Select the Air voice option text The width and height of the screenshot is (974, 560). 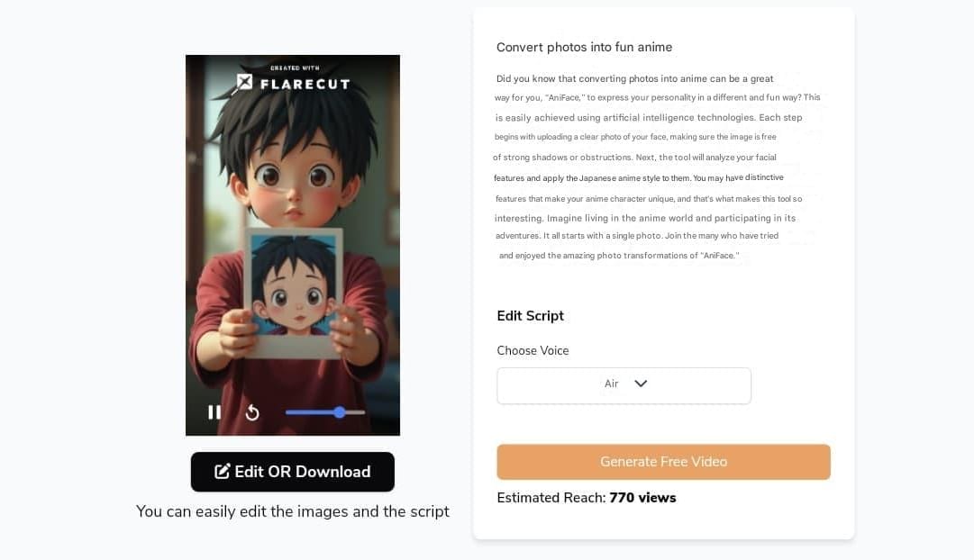pyautogui.click(x=611, y=384)
